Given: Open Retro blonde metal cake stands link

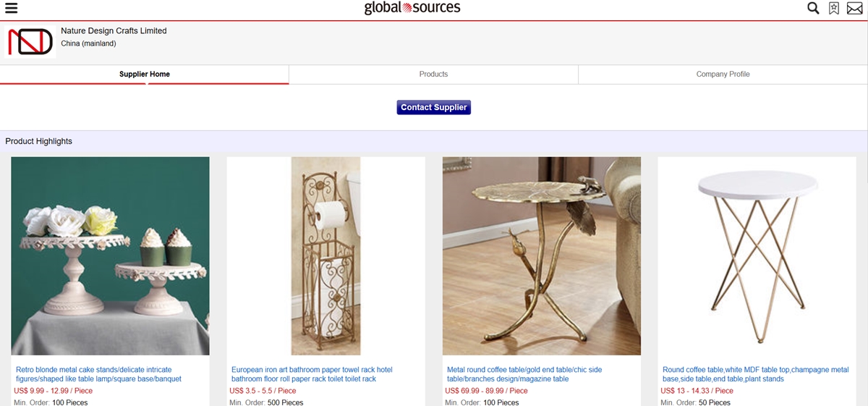Looking at the screenshot, I should (x=98, y=374).
